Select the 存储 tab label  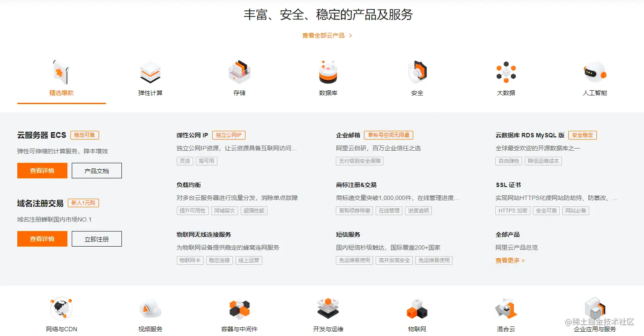[x=239, y=93]
